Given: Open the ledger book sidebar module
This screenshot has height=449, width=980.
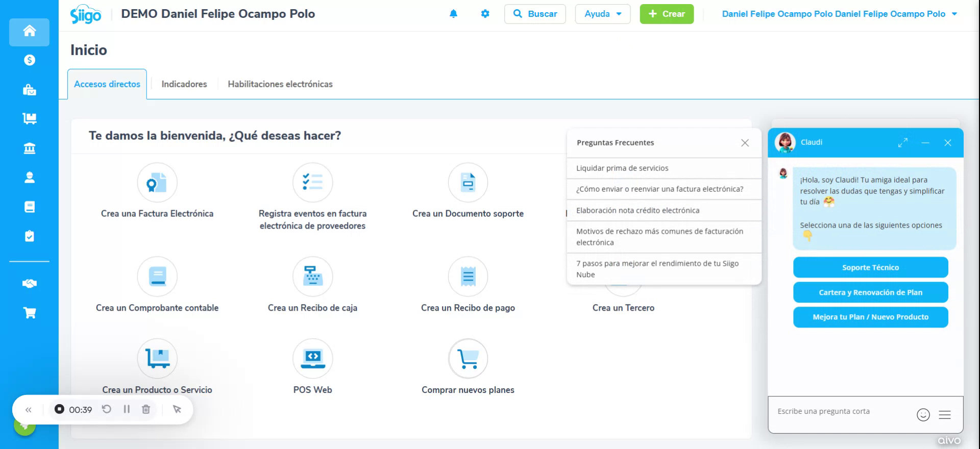Looking at the screenshot, I should (x=30, y=207).
